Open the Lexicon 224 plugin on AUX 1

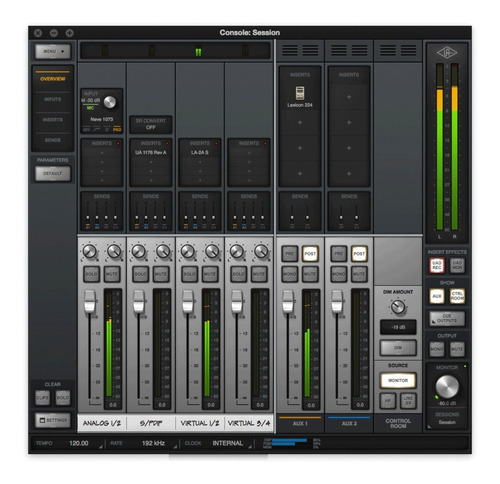pyautogui.click(x=300, y=97)
